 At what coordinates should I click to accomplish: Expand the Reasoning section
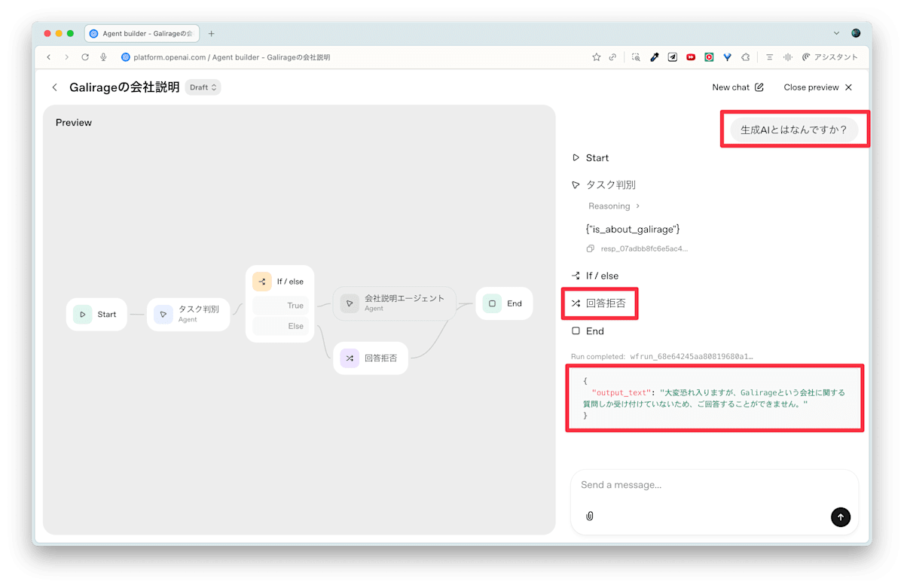614,206
